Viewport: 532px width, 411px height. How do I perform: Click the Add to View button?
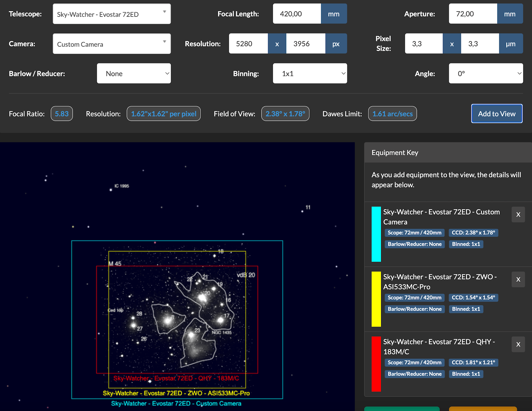point(496,114)
